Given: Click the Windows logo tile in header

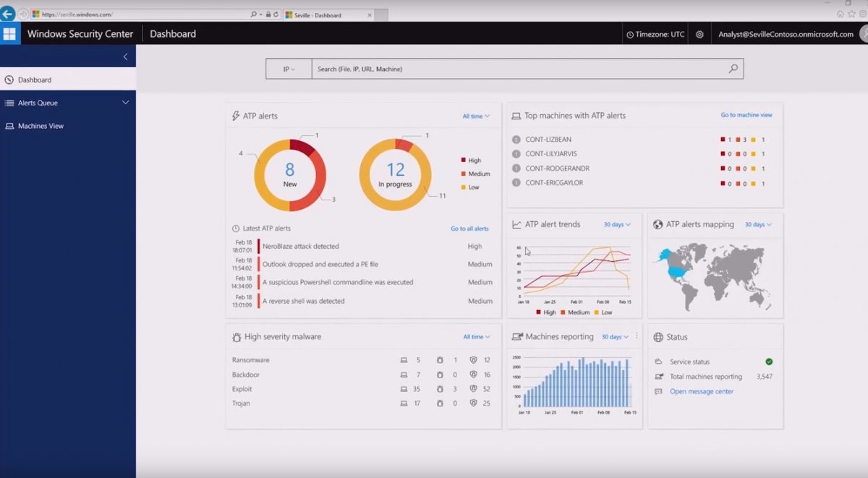Looking at the screenshot, I should pos(9,34).
